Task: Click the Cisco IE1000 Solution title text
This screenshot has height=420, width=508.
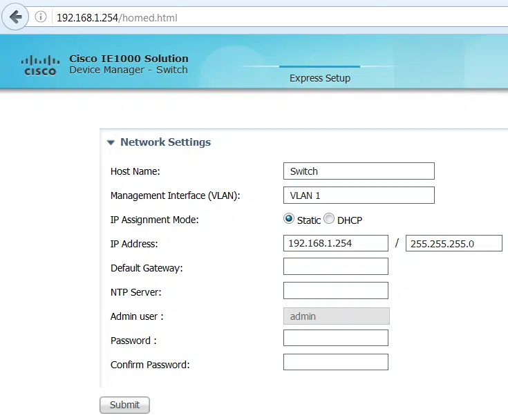Action: [129, 59]
